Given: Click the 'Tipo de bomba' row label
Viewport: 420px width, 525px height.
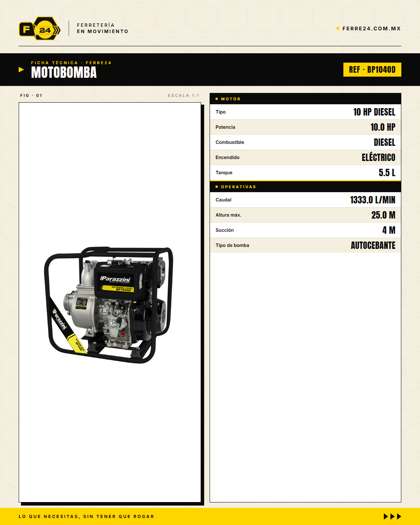Looking at the screenshot, I should pos(232,245).
